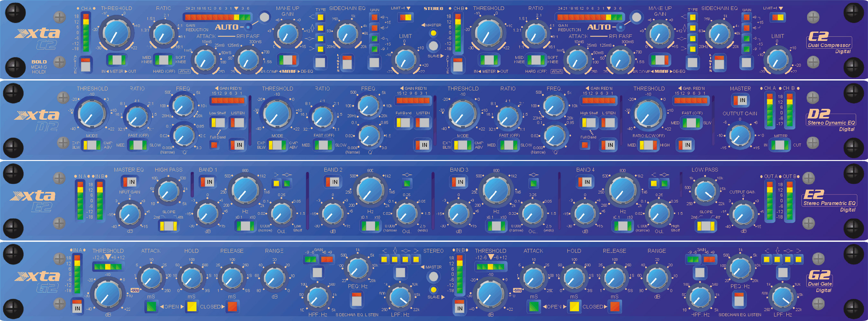This screenshot has width=868, height=321.
Task: Click E2 Low Pass frequency knob
Action: click(705, 192)
